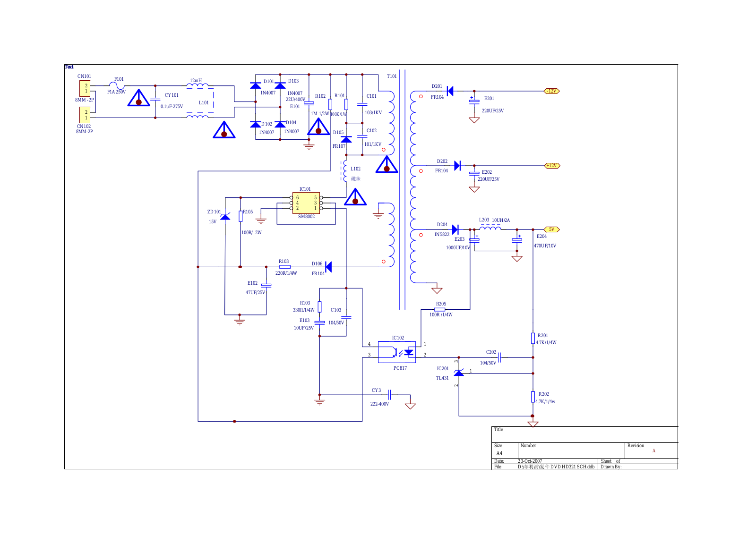
Task: Select the D103 diode symbol
Action: (x=280, y=85)
